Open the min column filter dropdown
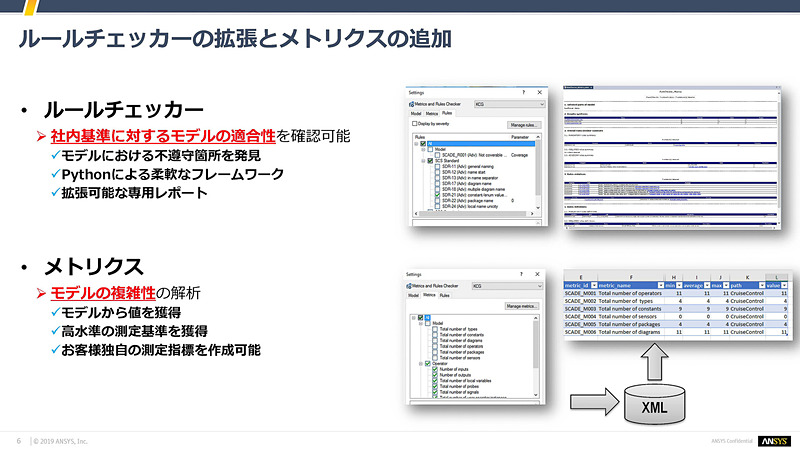Screen dimensions: 800x450 679,285
